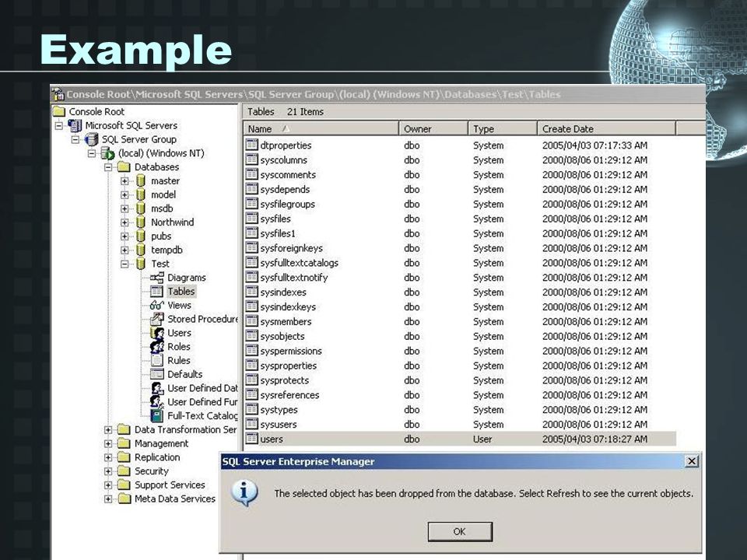Viewport: 747px width, 560px height.
Task: Select the sysdepends table name
Action: [x=285, y=190]
